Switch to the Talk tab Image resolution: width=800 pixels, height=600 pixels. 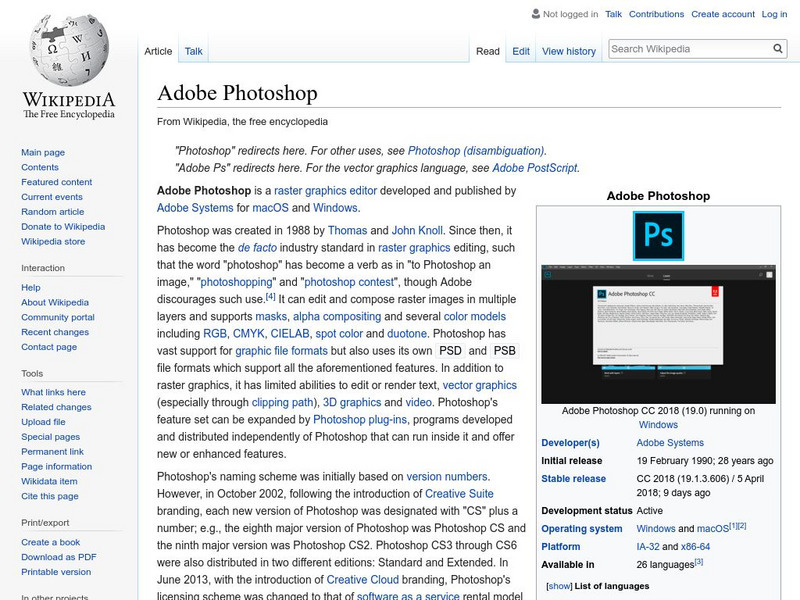193,51
